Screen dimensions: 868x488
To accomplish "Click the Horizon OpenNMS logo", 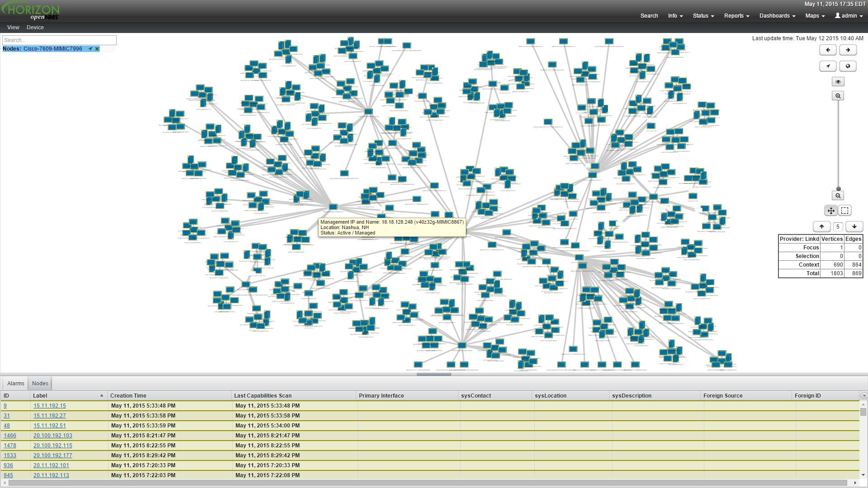I will coord(31,12).
